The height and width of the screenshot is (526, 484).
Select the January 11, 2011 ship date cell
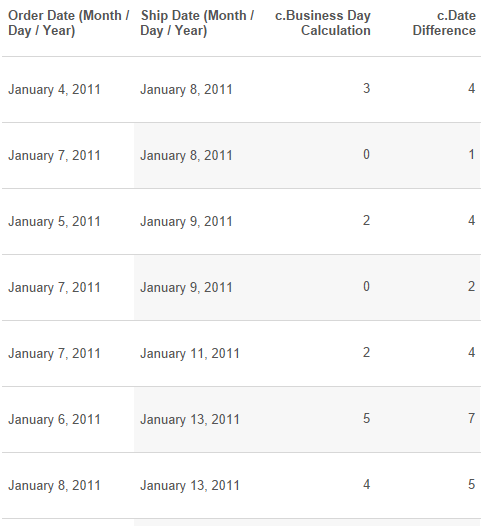[x=190, y=353]
